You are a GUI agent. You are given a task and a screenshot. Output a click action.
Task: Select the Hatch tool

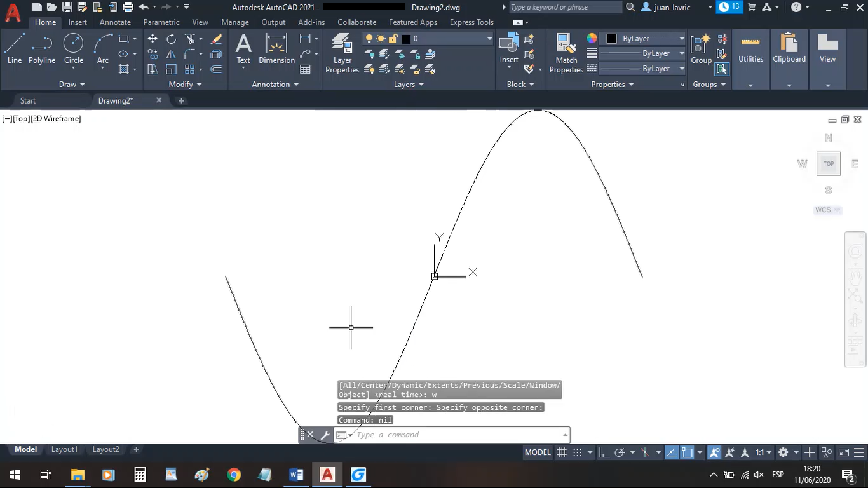(124, 69)
